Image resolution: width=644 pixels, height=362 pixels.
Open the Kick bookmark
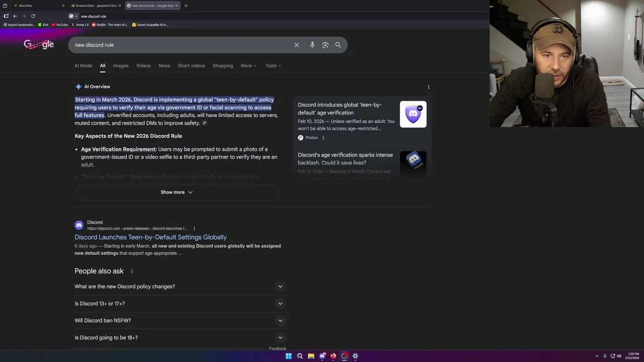(43, 25)
